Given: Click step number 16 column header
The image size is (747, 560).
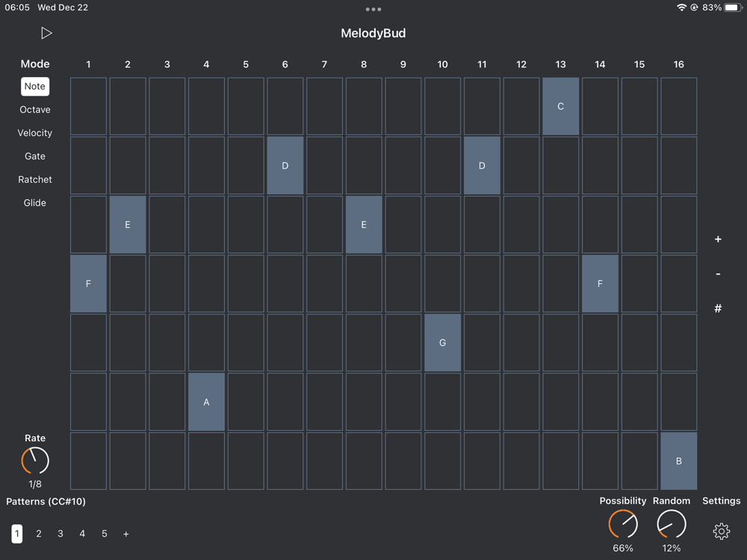Looking at the screenshot, I should click(x=679, y=64).
